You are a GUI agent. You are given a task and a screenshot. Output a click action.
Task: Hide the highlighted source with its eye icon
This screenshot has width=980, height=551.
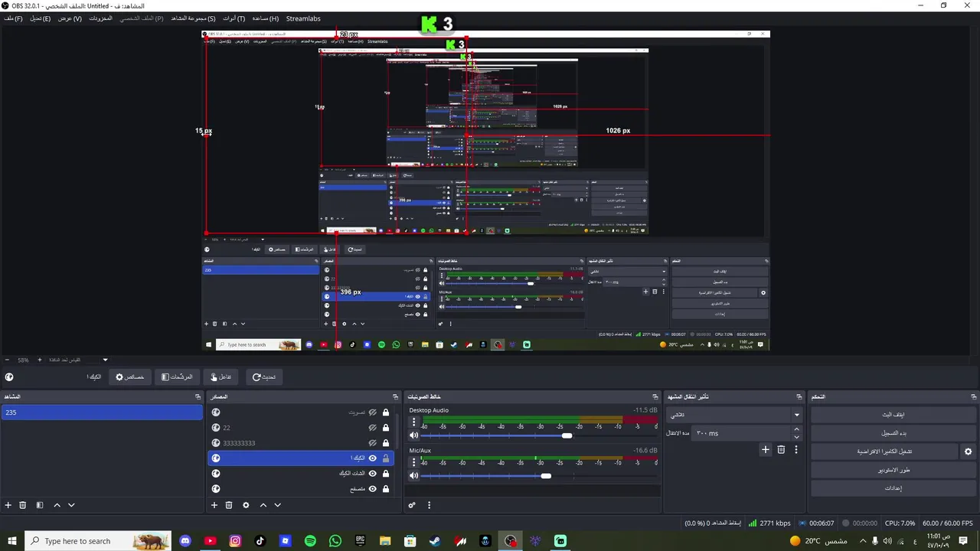[x=373, y=458]
